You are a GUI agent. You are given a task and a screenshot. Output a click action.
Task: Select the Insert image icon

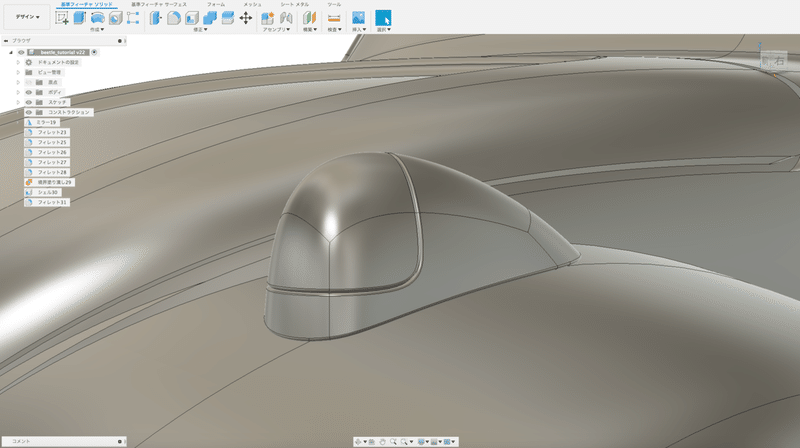[x=359, y=18]
